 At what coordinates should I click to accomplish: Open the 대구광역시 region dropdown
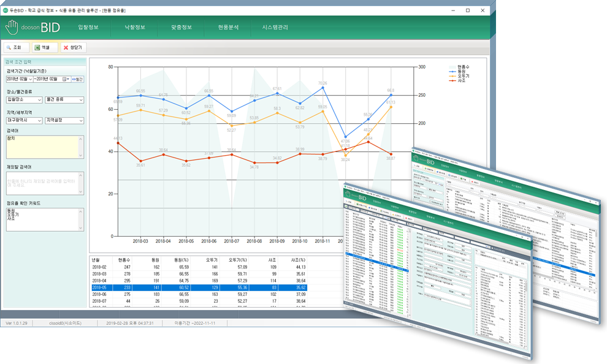(39, 121)
